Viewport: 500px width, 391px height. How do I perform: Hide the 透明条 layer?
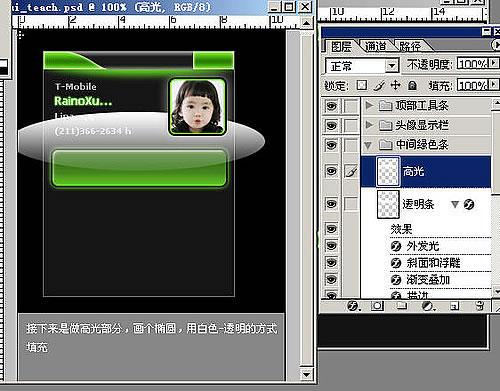[x=331, y=203]
